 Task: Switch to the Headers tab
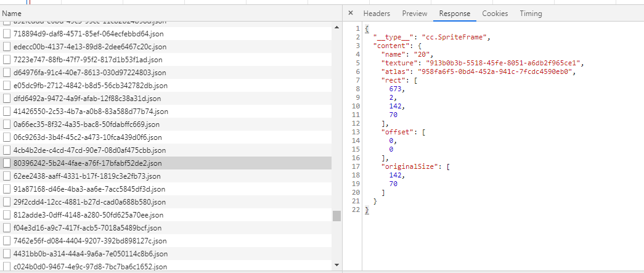pyautogui.click(x=377, y=13)
